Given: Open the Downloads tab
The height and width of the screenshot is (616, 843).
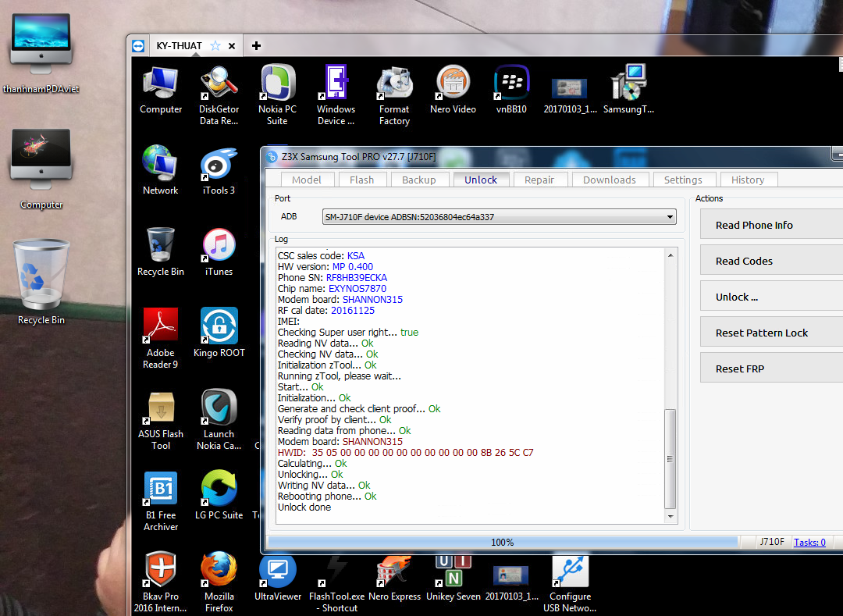Looking at the screenshot, I should tap(610, 180).
